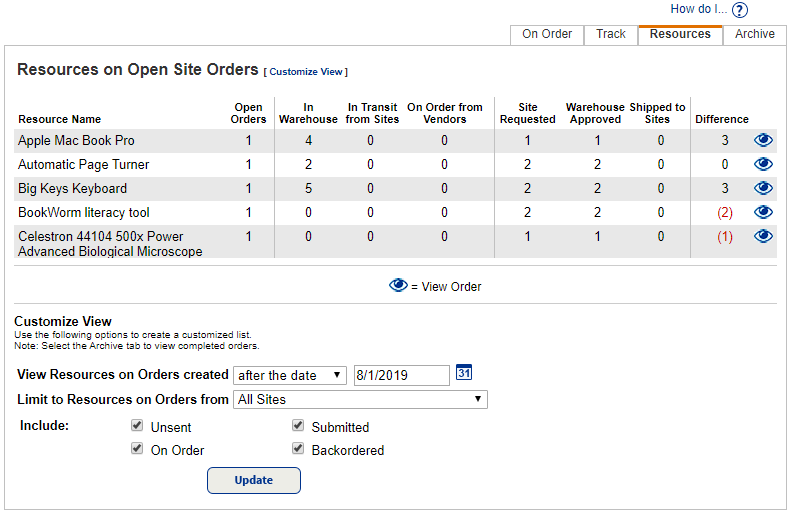The image size is (792, 512).
Task: View order for Big Keys Keyboard
Action: click(763, 188)
